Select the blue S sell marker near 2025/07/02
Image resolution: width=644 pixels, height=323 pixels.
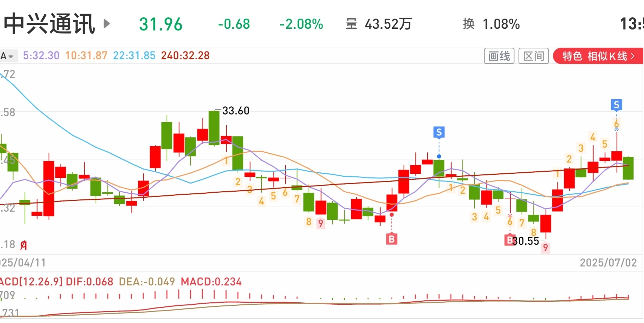(x=616, y=105)
